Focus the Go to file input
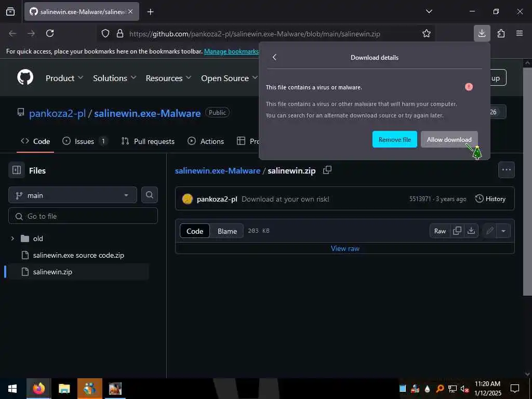This screenshot has width=532, height=399. point(83,216)
